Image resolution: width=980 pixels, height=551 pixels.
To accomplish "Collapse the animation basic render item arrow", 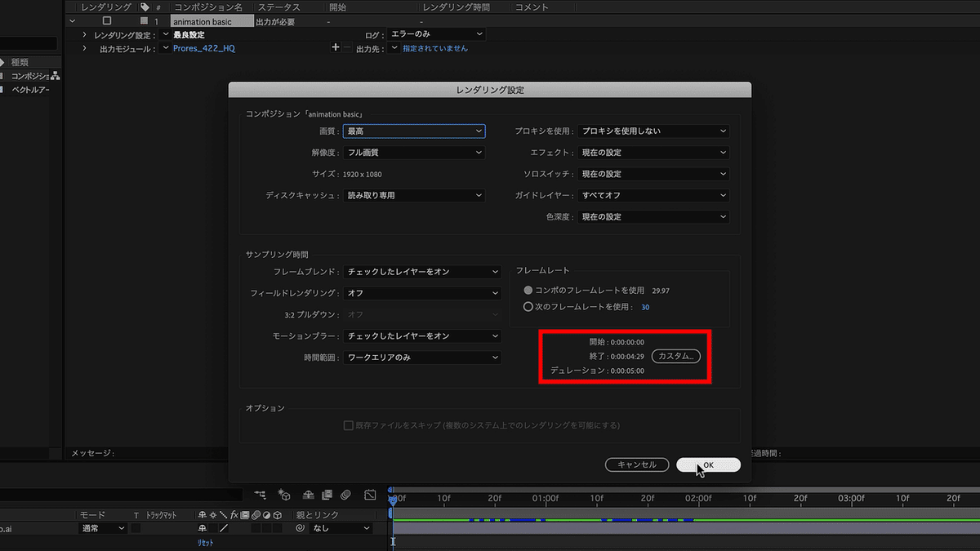I will click(x=73, y=20).
